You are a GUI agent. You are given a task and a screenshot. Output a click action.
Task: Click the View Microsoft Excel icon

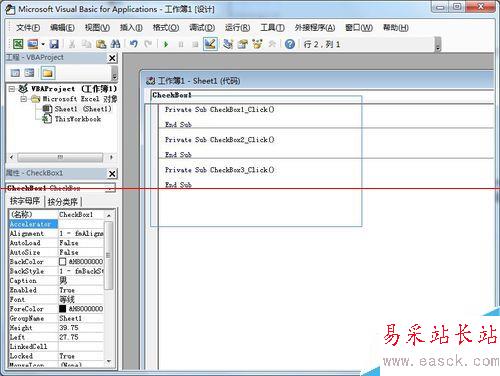tap(18, 44)
